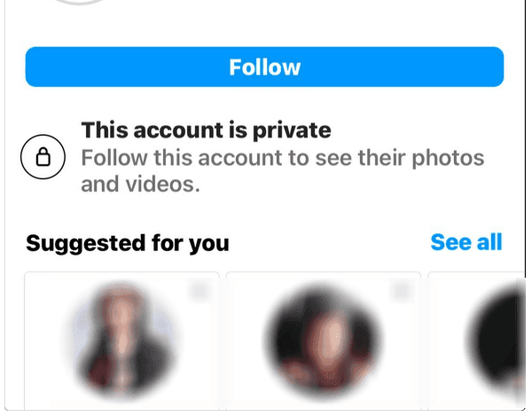Click "all" in the See all link

[489, 242]
